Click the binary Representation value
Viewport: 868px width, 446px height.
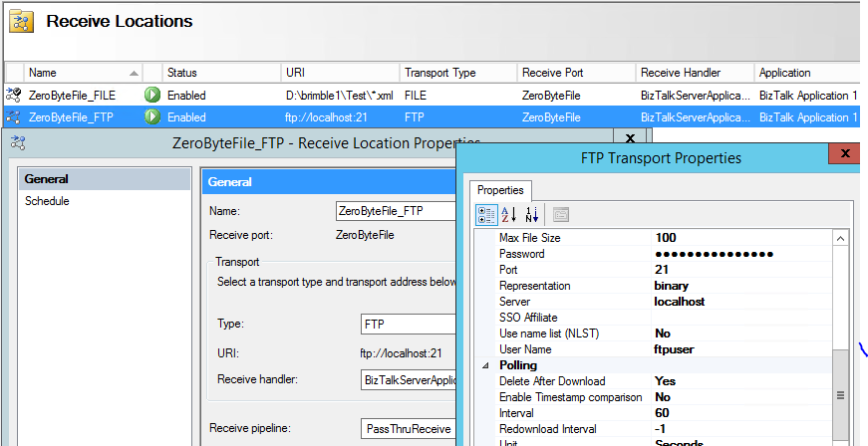tap(672, 286)
